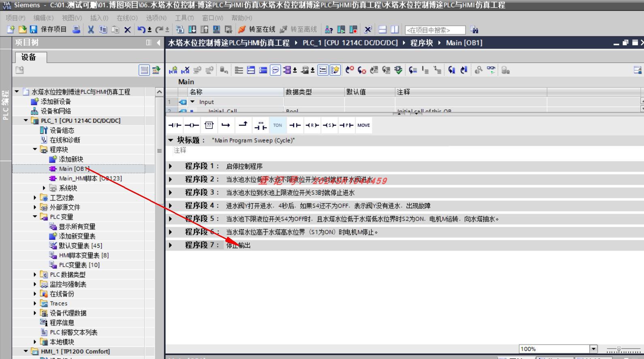Insert MOVE instruction from favorites
644x359 pixels.
tap(364, 125)
